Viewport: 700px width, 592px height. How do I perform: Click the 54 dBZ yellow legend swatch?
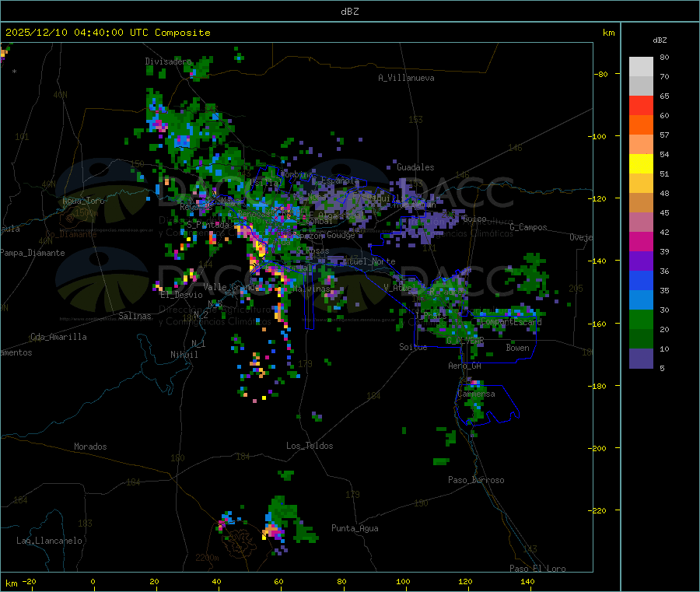click(x=641, y=164)
